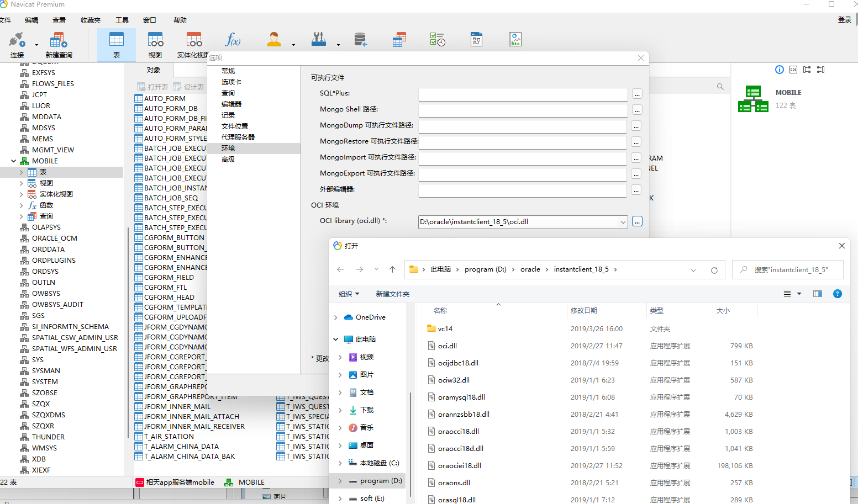The image size is (858, 504).
Task: Browse for OCI library oci.dll
Action: coord(637,222)
